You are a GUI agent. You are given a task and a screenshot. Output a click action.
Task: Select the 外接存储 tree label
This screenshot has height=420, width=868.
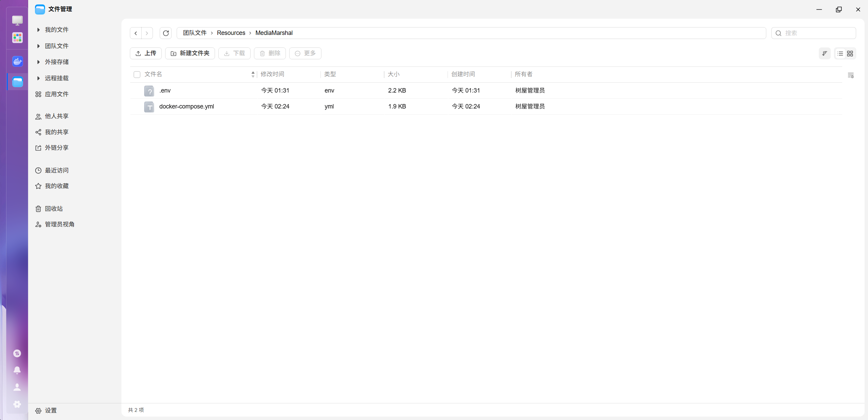pos(57,62)
